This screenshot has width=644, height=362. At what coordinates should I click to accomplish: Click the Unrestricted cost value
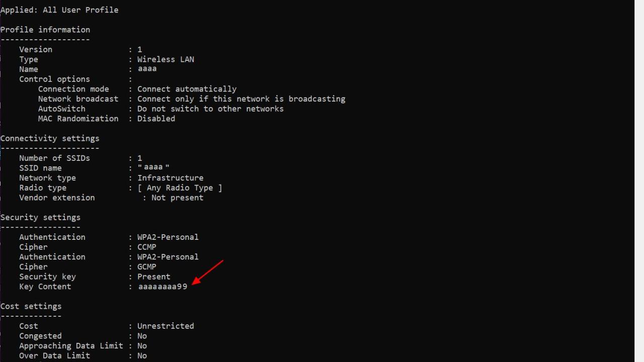pyautogui.click(x=166, y=326)
